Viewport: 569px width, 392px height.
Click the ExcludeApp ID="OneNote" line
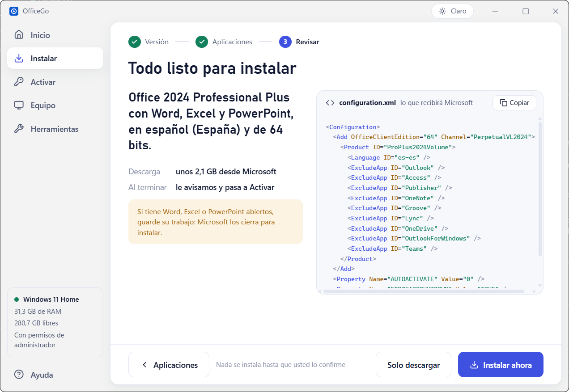[396, 198]
